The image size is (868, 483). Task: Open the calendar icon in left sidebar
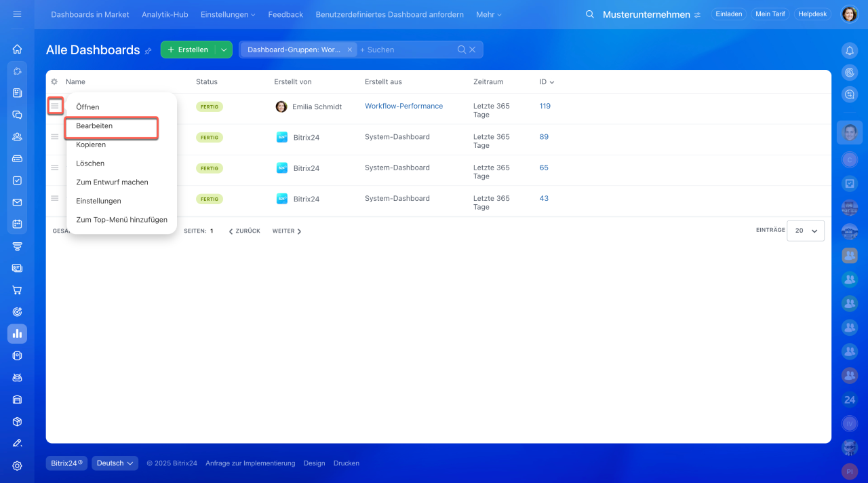tap(17, 224)
